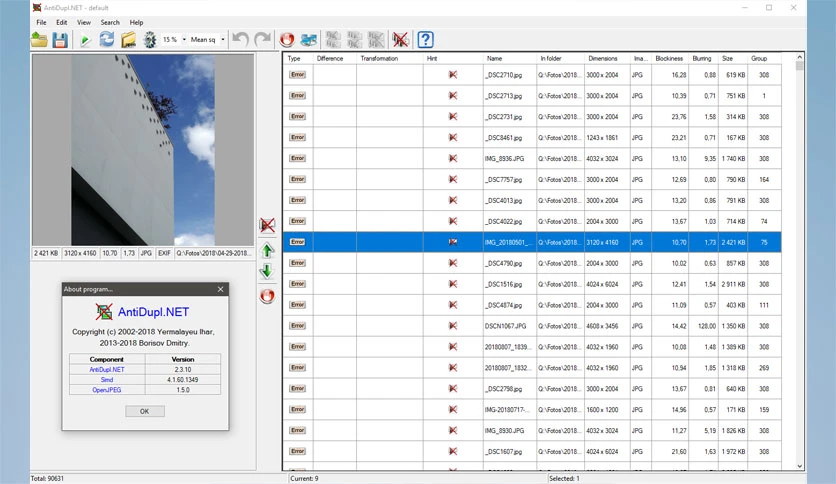This screenshot has height=484, width=836.
Task: Click the delete picture icon beside preview
Action: [267, 225]
